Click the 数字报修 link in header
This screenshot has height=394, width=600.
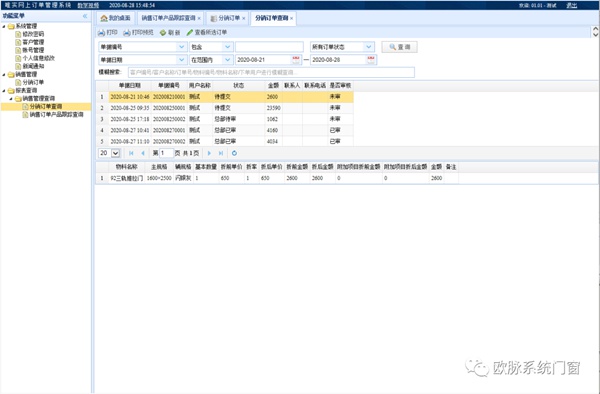tap(88, 5)
